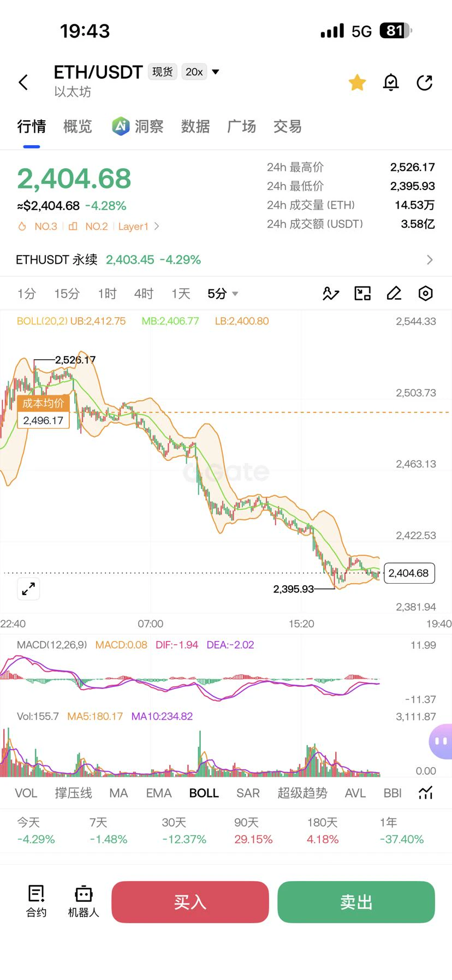Select the MA indicator
Screen dimensions: 452x980
point(118,793)
